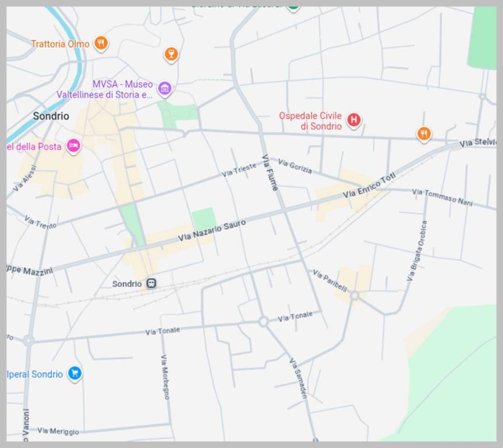Click the Vanoni street label
Image resolution: width=503 pixels, height=448 pixels.
(26, 425)
